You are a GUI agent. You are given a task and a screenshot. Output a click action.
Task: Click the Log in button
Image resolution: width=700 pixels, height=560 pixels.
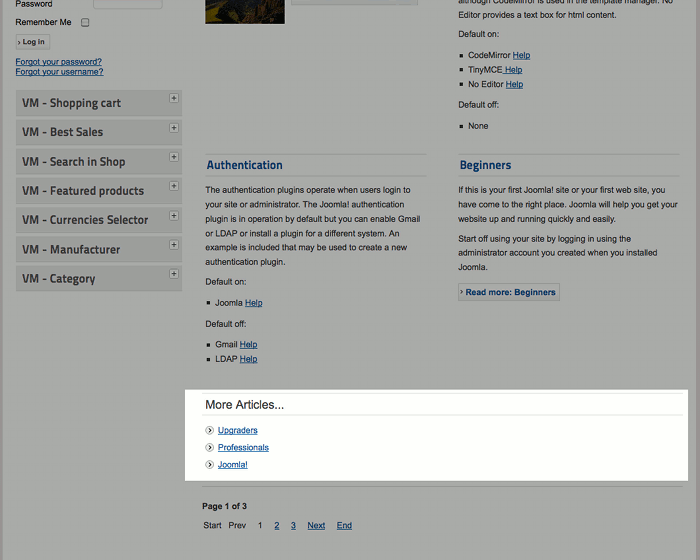[x=33, y=42]
